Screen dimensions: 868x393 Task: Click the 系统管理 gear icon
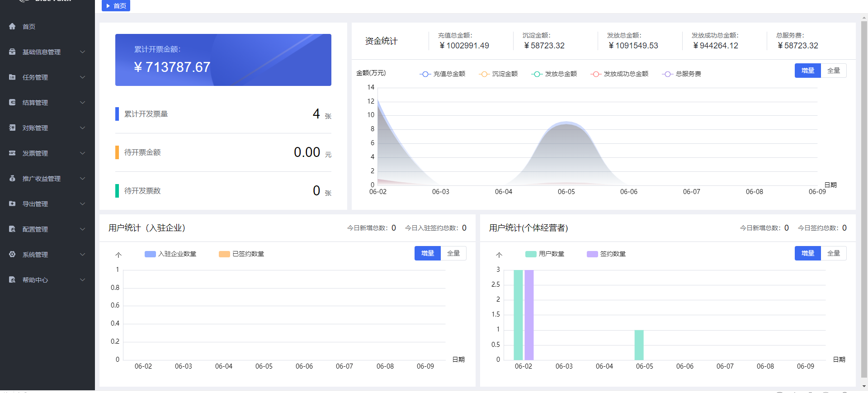click(x=12, y=254)
